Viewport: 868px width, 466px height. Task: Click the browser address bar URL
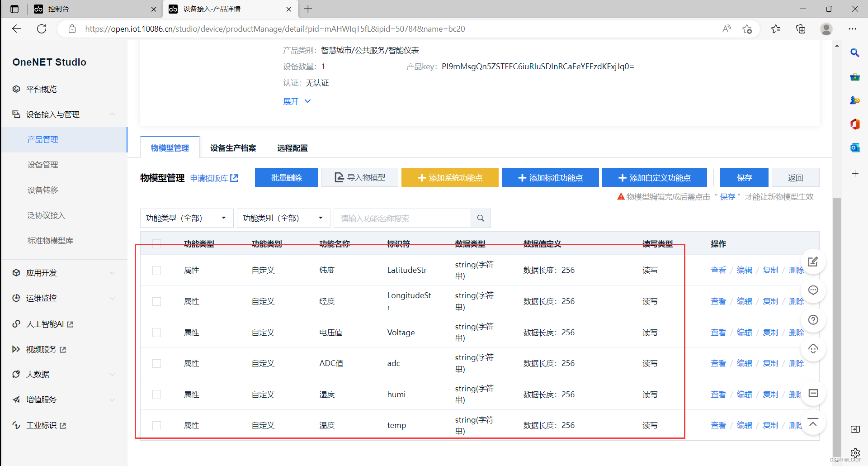pyautogui.click(x=275, y=29)
